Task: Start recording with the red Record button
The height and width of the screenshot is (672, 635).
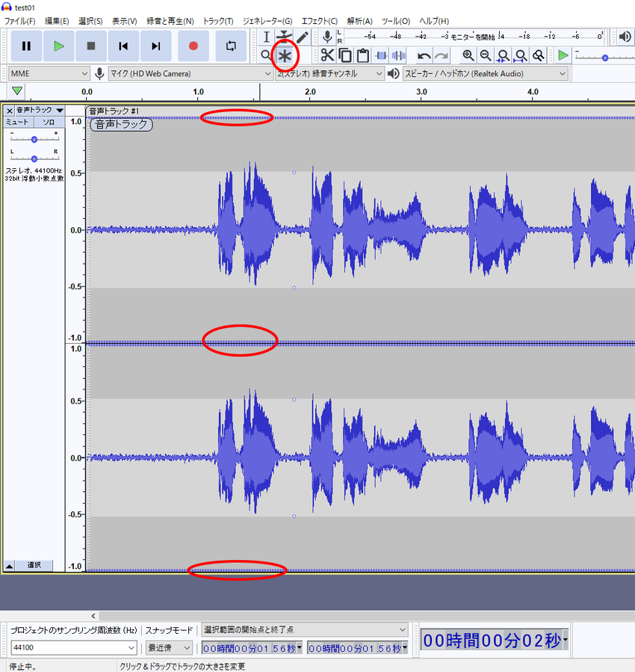Action: click(193, 46)
